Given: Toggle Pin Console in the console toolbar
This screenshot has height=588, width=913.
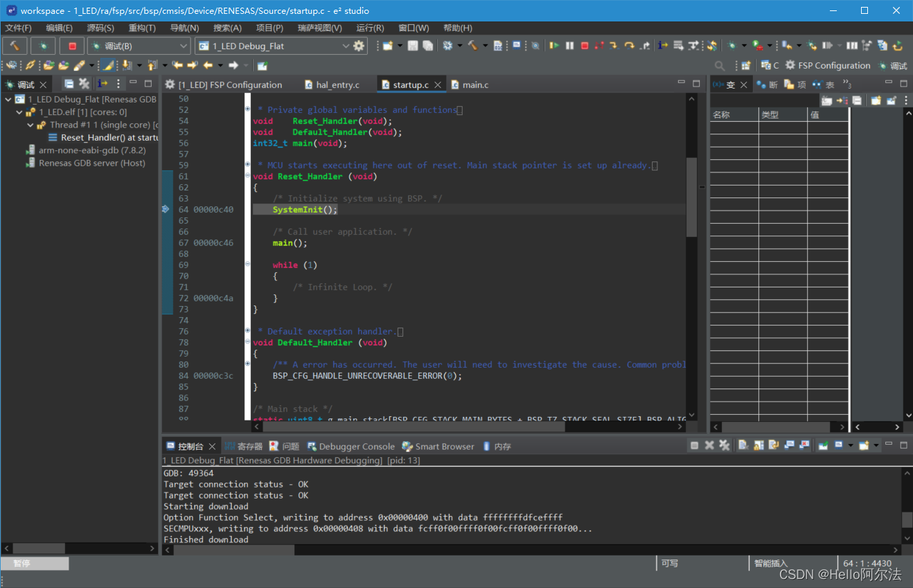Looking at the screenshot, I should 823,445.
